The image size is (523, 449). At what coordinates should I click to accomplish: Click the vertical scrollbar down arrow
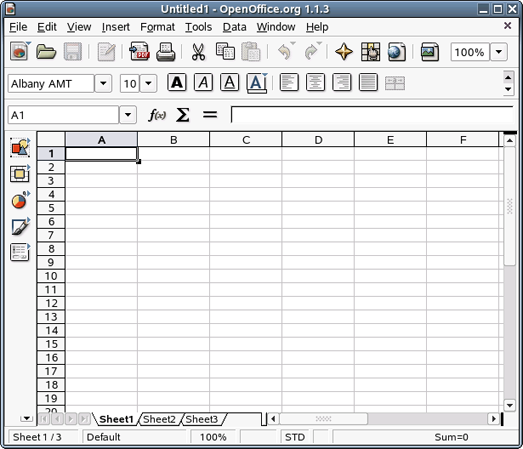click(509, 406)
